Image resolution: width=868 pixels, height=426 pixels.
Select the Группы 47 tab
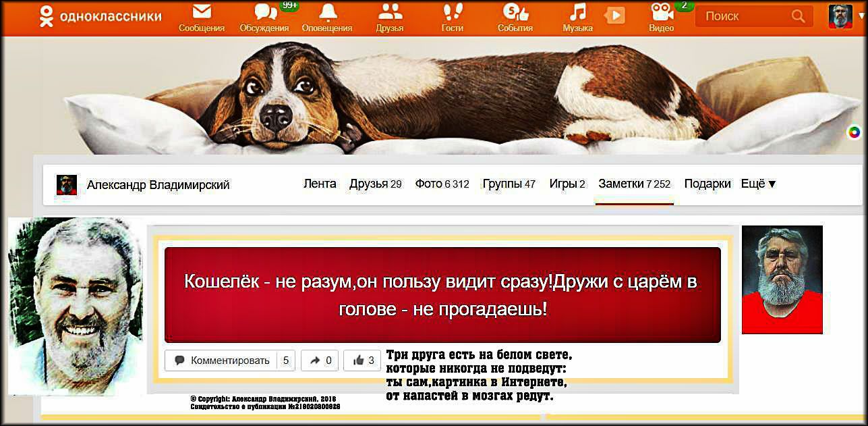509,184
